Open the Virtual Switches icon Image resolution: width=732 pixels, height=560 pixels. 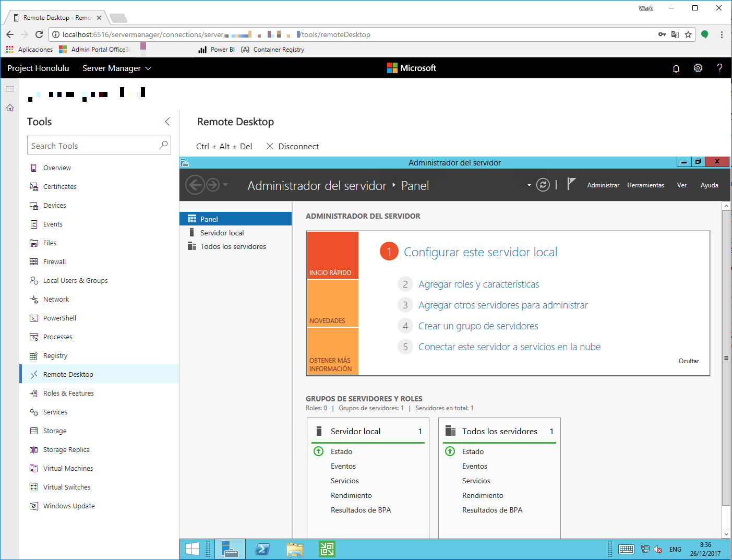[34, 487]
